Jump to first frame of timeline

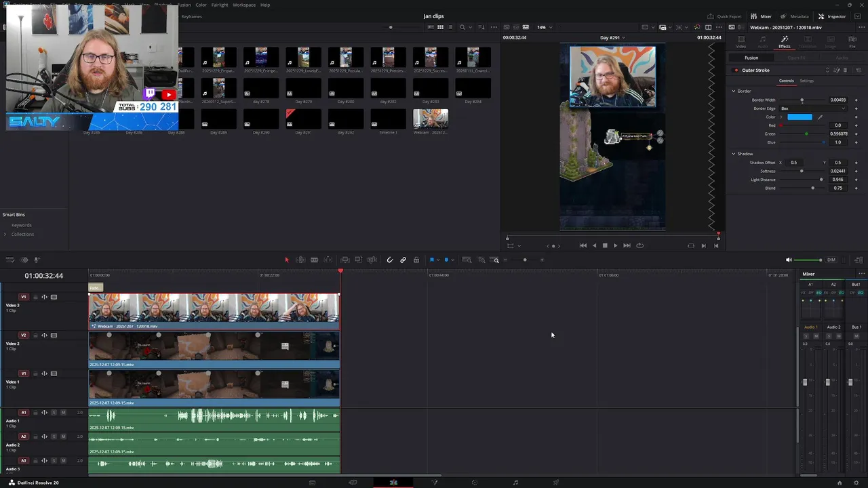tap(583, 245)
